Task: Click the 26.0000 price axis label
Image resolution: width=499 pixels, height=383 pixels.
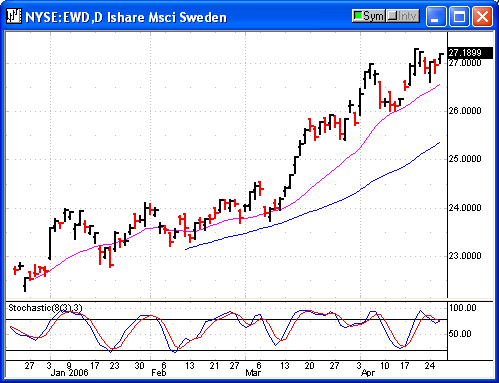Action: tap(465, 111)
